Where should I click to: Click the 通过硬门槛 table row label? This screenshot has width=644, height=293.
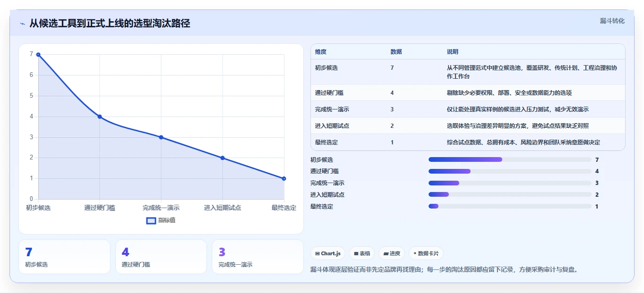[x=329, y=93]
